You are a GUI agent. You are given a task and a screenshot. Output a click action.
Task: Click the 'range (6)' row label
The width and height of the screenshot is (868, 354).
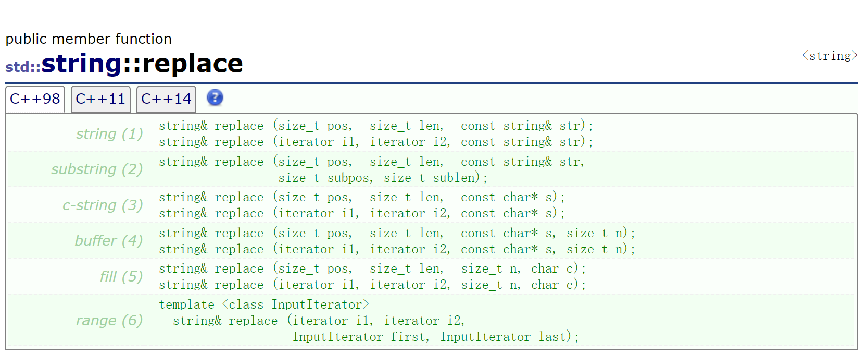tap(109, 321)
